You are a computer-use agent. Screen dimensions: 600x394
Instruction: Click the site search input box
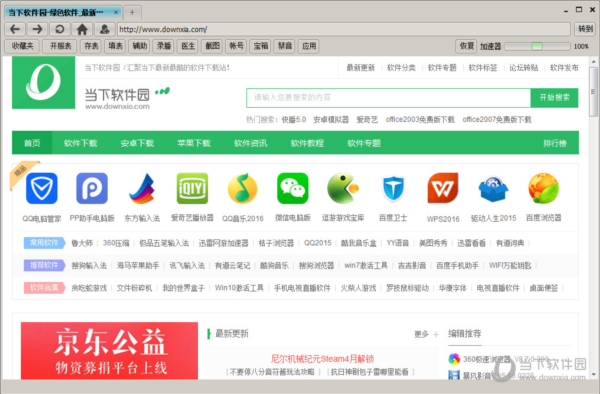click(x=388, y=98)
